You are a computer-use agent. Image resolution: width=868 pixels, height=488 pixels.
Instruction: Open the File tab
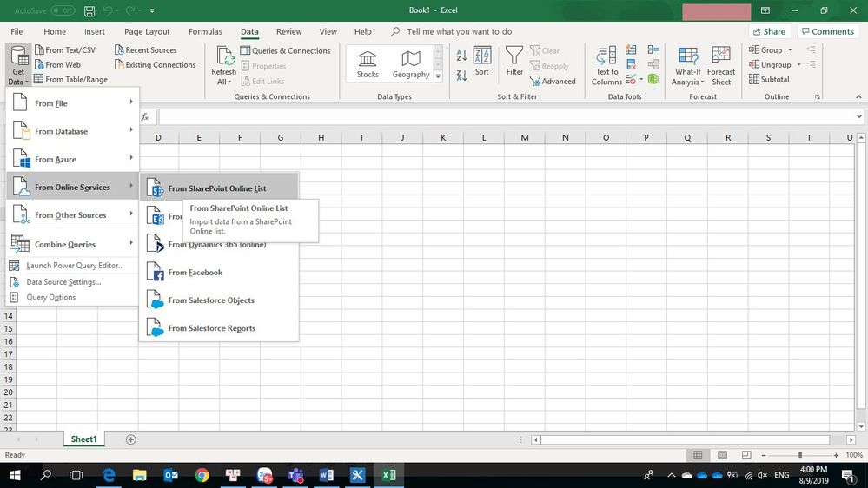17,31
